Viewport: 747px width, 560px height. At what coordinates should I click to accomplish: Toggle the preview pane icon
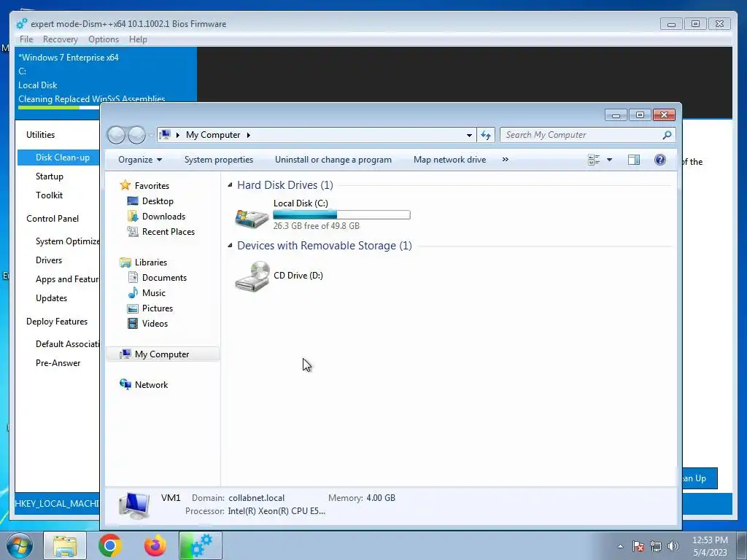coord(634,160)
